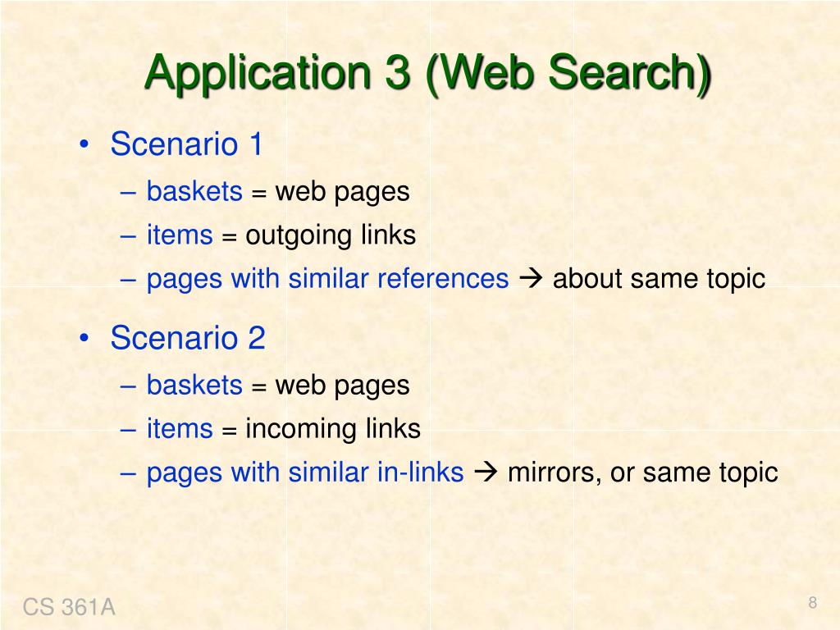840x630 pixels.
Task: Click the CS 361A footer label
Action: 69,608
